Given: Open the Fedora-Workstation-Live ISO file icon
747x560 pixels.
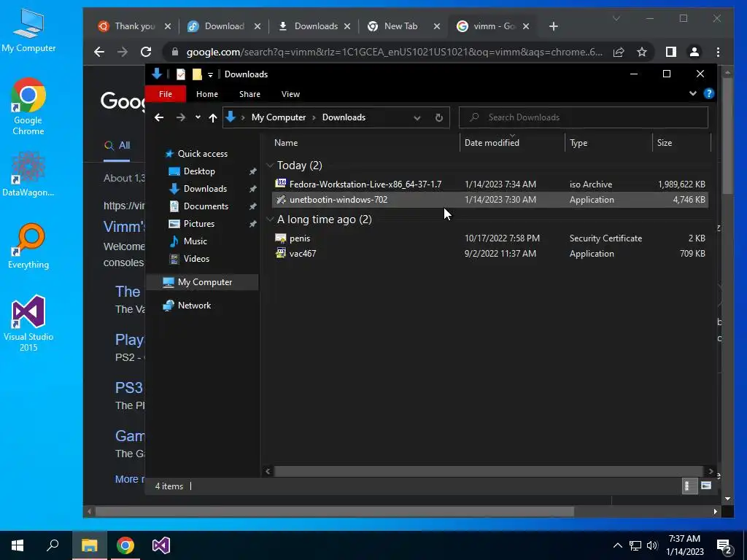Looking at the screenshot, I should click(x=281, y=183).
